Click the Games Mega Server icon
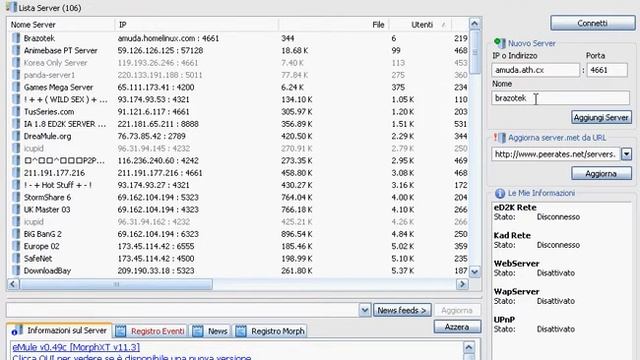Image resolution: width=640 pixels, height=360 pixels. 16,87
